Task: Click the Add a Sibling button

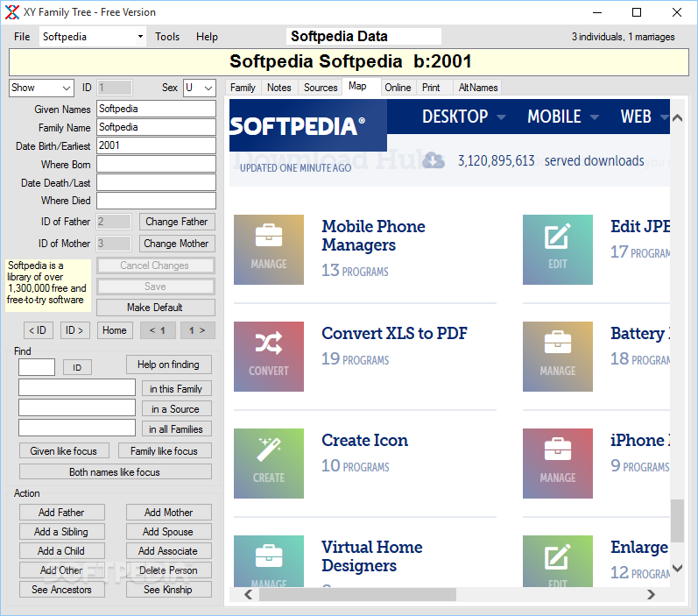Action: [62, 531]
